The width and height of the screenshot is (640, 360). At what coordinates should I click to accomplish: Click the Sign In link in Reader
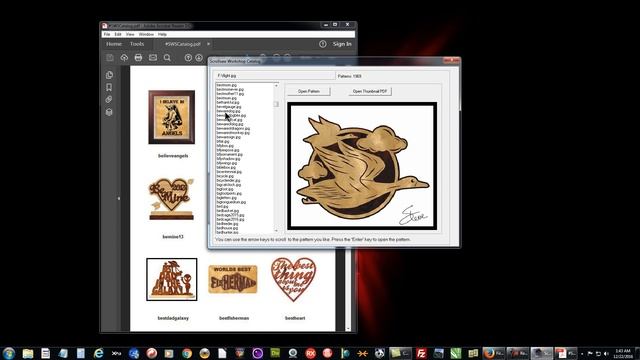[x=342, y=44]
